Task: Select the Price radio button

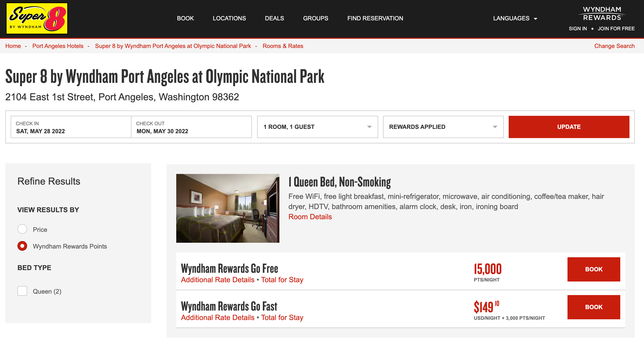Action: 22,229
